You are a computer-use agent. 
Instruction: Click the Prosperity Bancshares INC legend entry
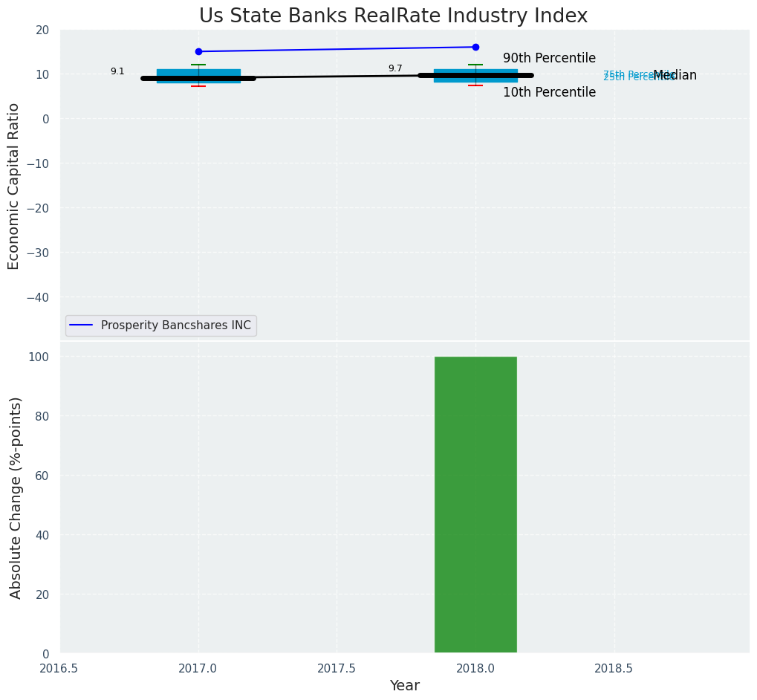175,325
